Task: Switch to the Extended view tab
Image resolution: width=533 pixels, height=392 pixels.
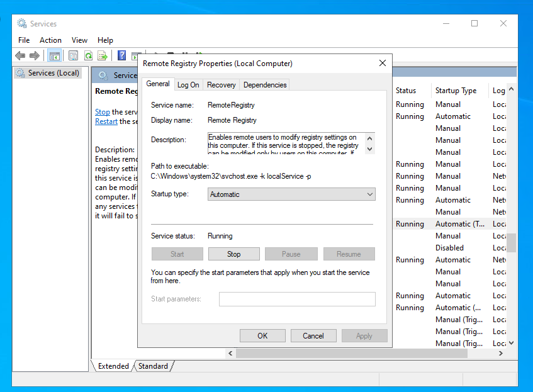Action: [x=113, y=366]
